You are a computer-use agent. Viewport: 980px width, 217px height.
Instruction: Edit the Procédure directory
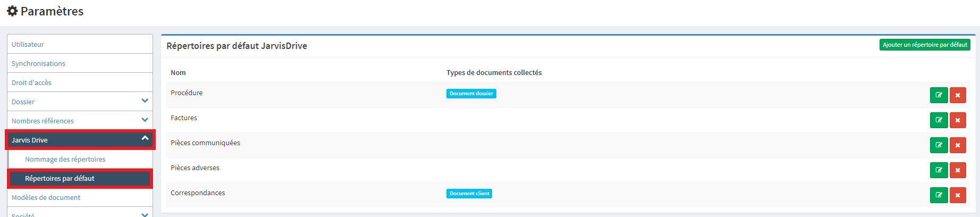[x=939, y=95]
